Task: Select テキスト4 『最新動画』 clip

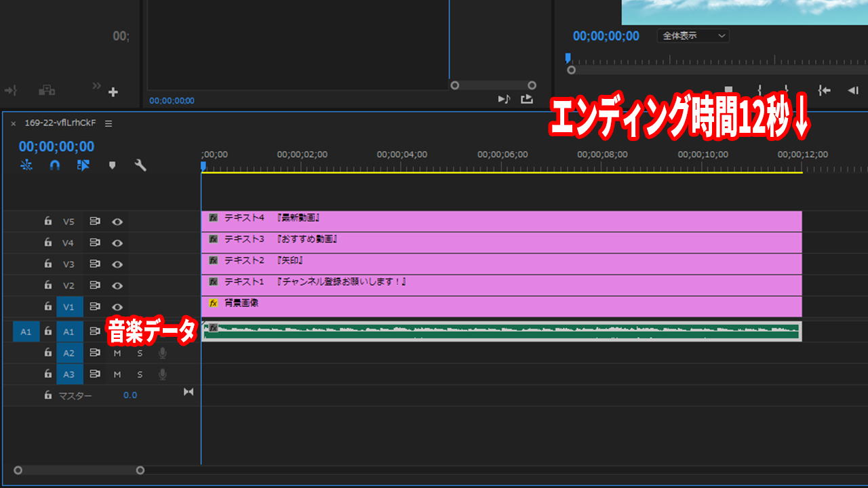Action: coord(502,222)
